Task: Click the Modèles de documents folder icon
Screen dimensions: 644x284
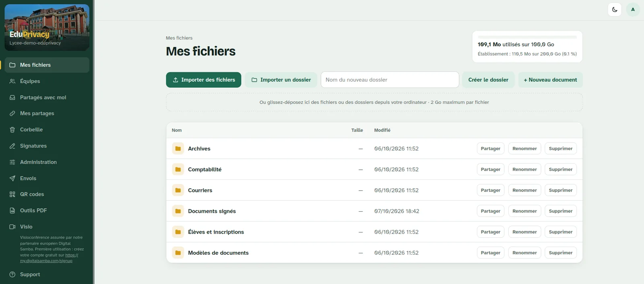Action: pyautogui.click(x=178, y=253)
